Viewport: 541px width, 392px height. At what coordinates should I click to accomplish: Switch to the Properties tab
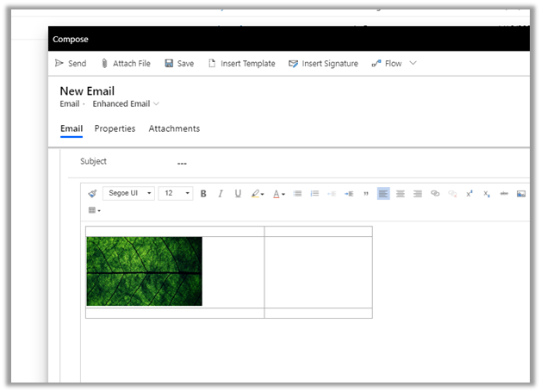(x=115, y=128)
